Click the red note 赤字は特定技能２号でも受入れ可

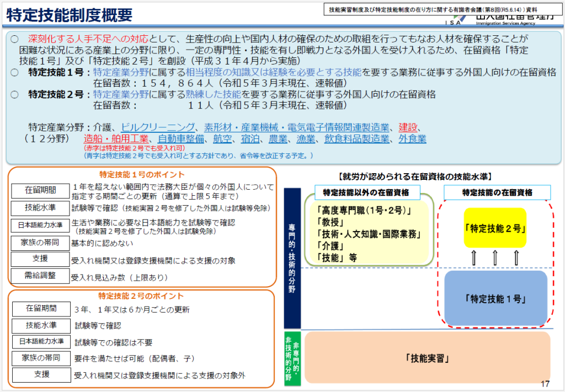[x=135, y=148]
